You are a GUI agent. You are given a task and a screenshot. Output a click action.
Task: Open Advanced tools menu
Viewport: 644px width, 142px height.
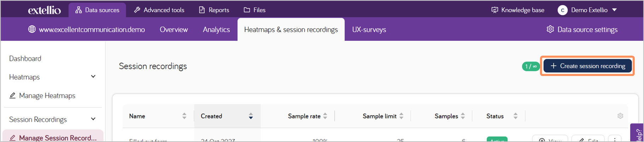pos(159,10)
